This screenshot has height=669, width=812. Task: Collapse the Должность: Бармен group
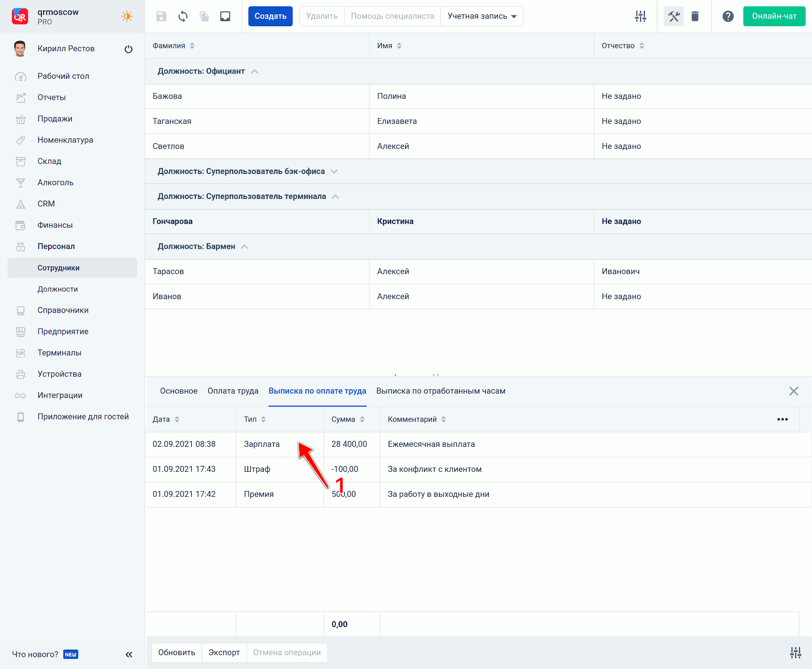(244, 246)
